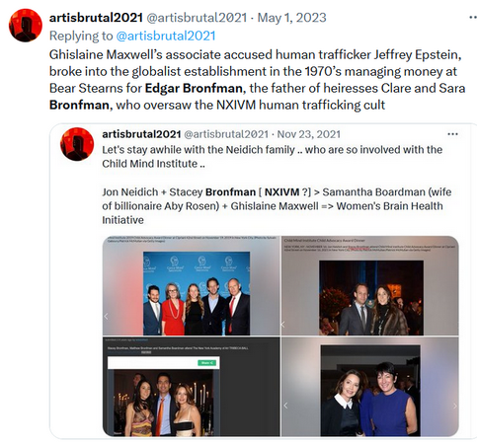Click left arrow on the blue backdrop photo

coord(106,317)
